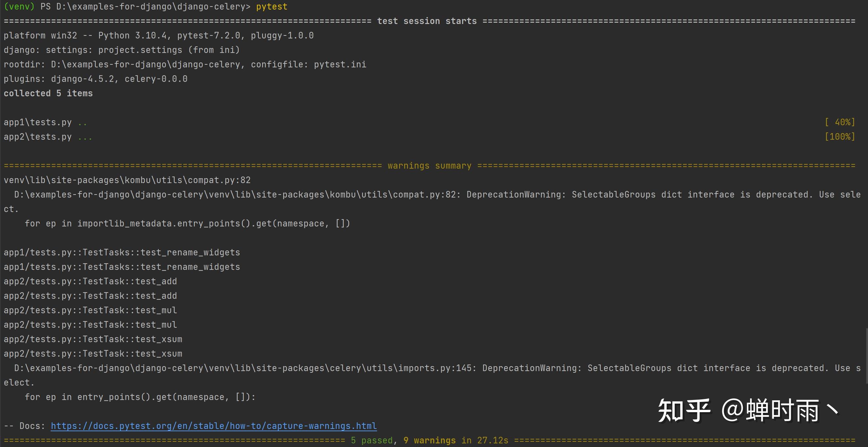
Task: Click the last TestTask::test_xsum entry
Action: (x=93, y=354)
